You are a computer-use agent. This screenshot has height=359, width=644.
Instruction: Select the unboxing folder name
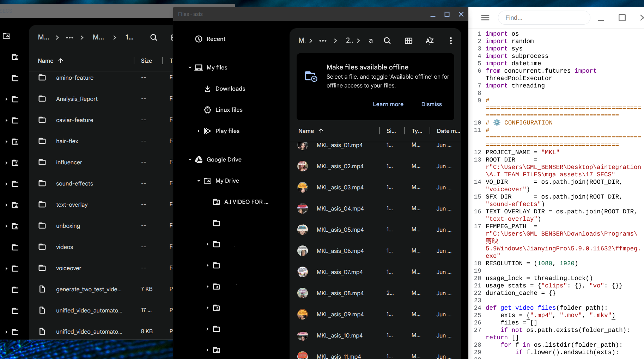click(68, 226)
